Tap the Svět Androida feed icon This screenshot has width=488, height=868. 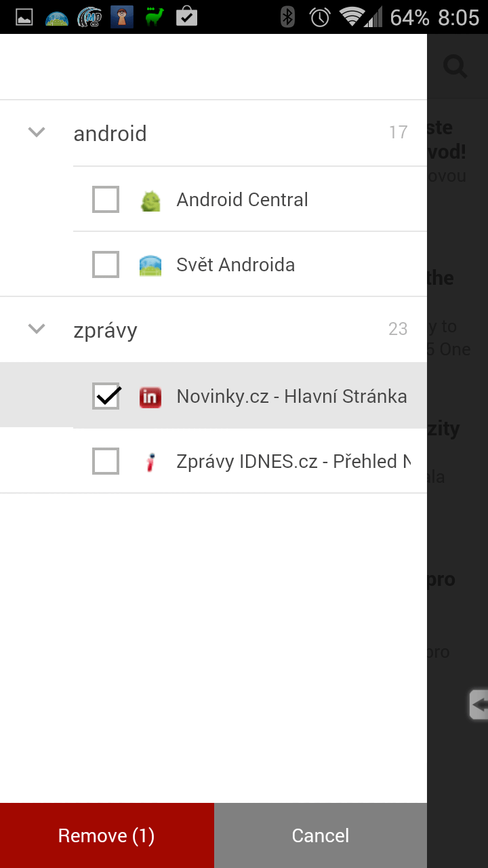pos(150,265)
